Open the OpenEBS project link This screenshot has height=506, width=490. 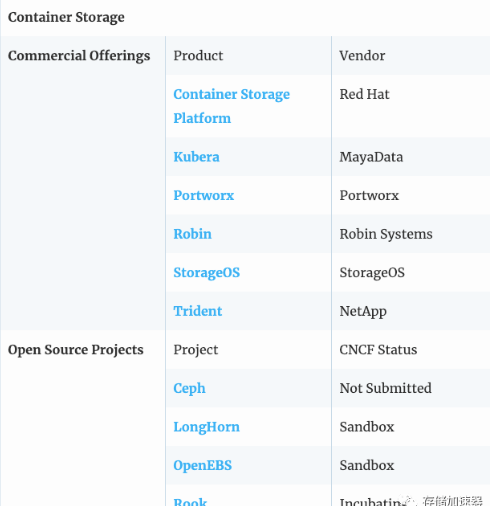point(202,465)
